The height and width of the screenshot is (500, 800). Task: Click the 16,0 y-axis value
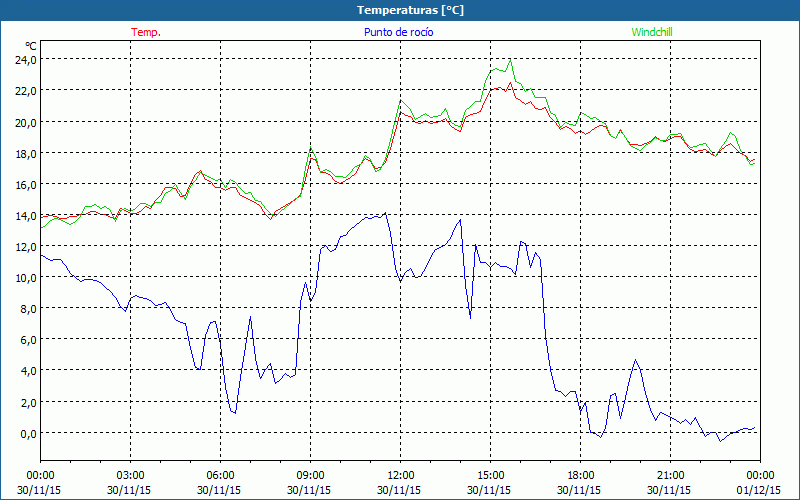[26, 185]
